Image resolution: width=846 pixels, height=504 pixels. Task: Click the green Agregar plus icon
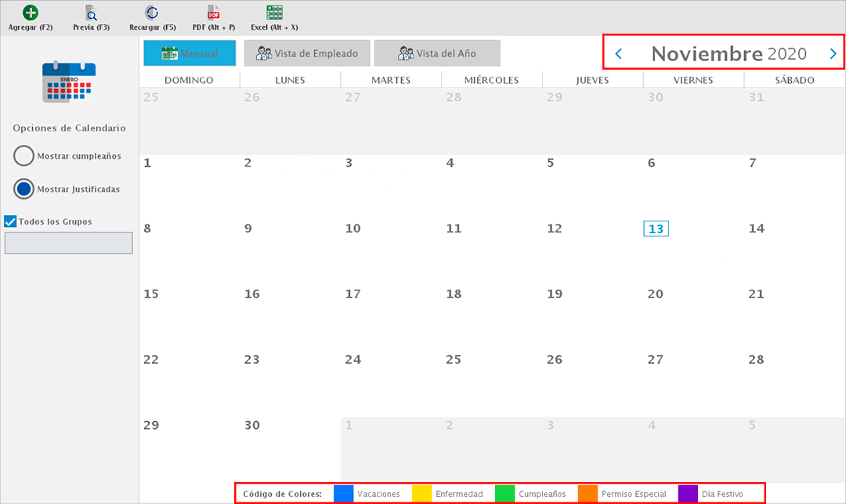point(30,13)
